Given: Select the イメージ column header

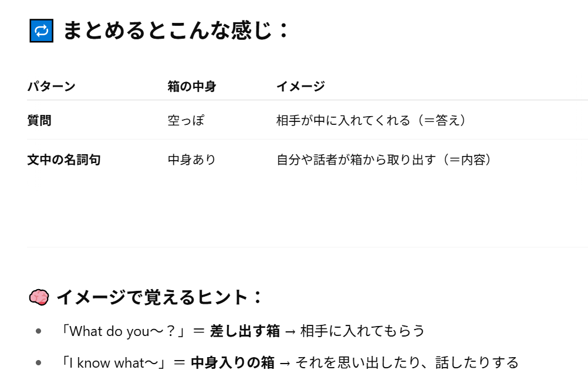Looking at the screenshot, I should coord(300,87).
